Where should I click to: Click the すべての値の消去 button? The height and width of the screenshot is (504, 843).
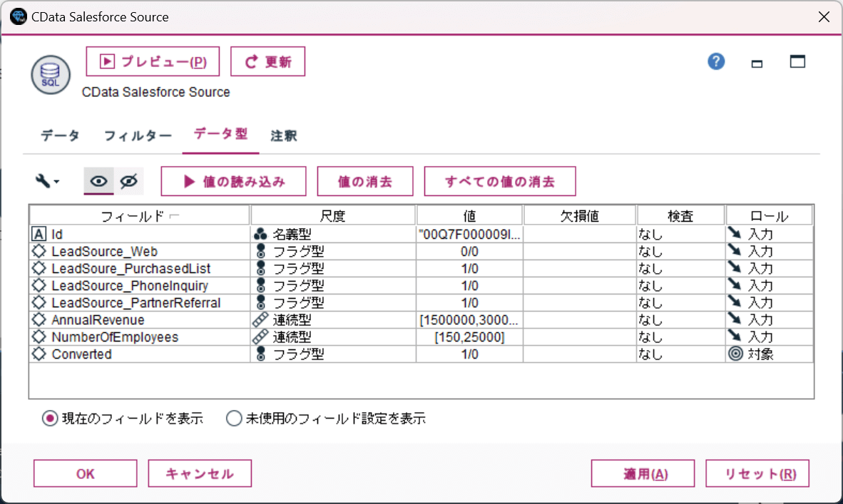point(500,182)
